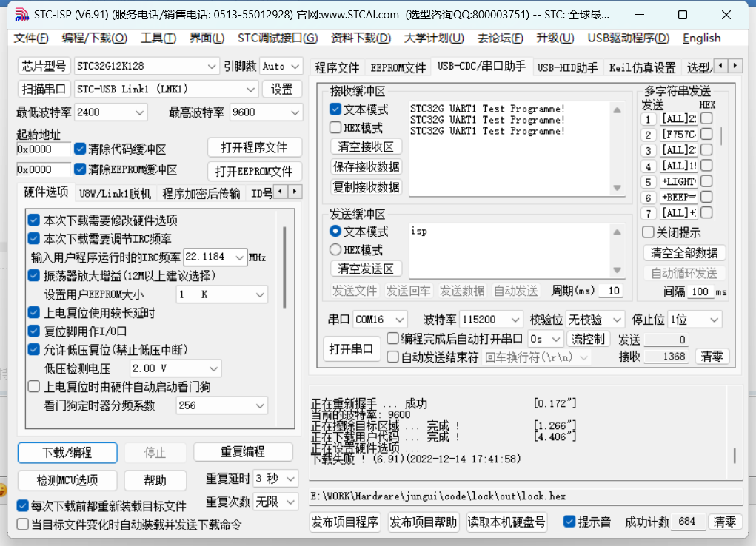
Task: Open the 芯片型号 STC32G12K128 dropdown
Action: 212,67
